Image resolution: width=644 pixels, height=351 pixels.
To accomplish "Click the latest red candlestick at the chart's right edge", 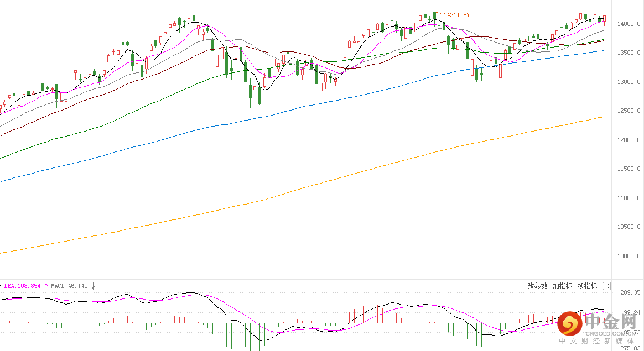I will (604, 19).
